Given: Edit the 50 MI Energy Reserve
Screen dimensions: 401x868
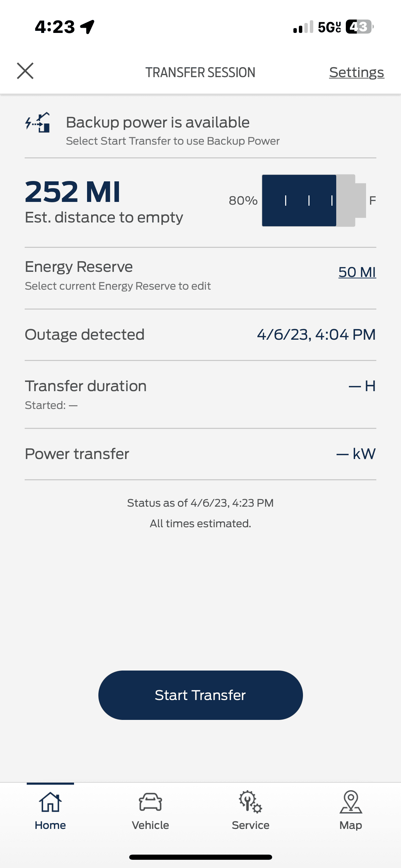Looking at the screenshot, I should [357, 272].
